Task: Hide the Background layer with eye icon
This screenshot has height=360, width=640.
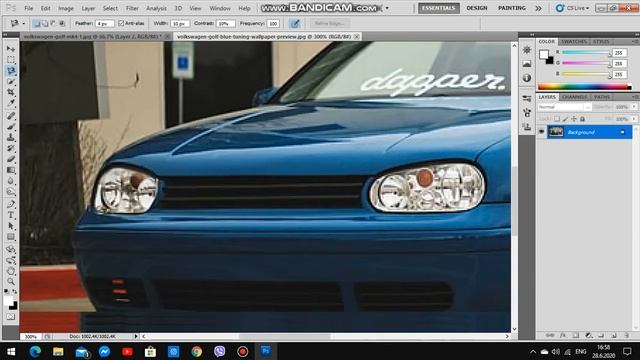Action: coord(541,132)
